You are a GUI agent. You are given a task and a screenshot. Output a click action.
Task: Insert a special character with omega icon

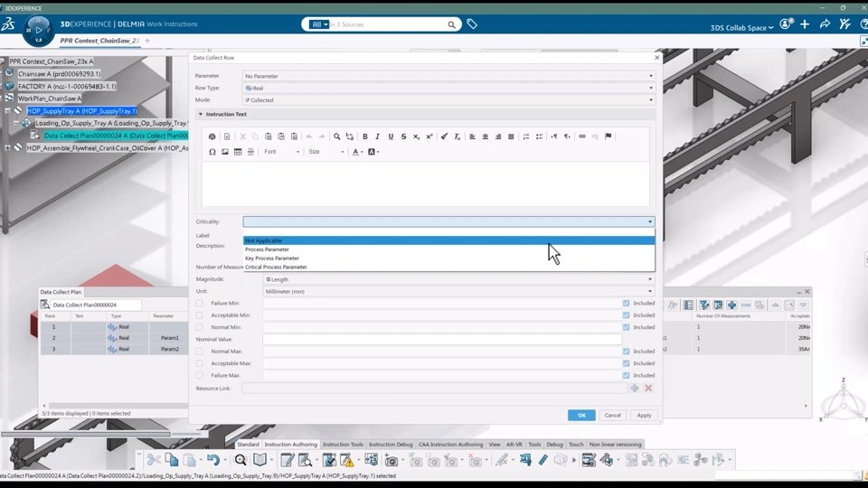pos(212,152)
